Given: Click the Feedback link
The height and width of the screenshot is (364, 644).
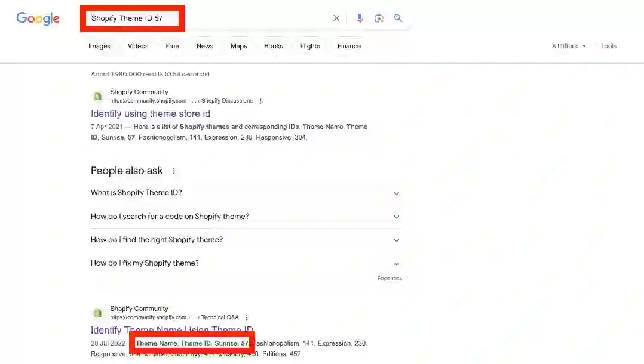Looking at the screenshot, I should click(x=390, y=279).
